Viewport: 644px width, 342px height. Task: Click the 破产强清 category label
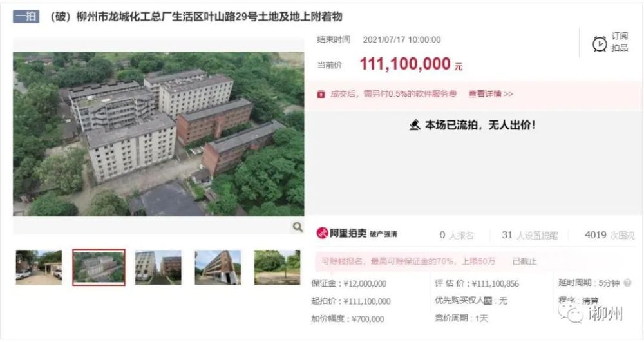coord(383,234)
